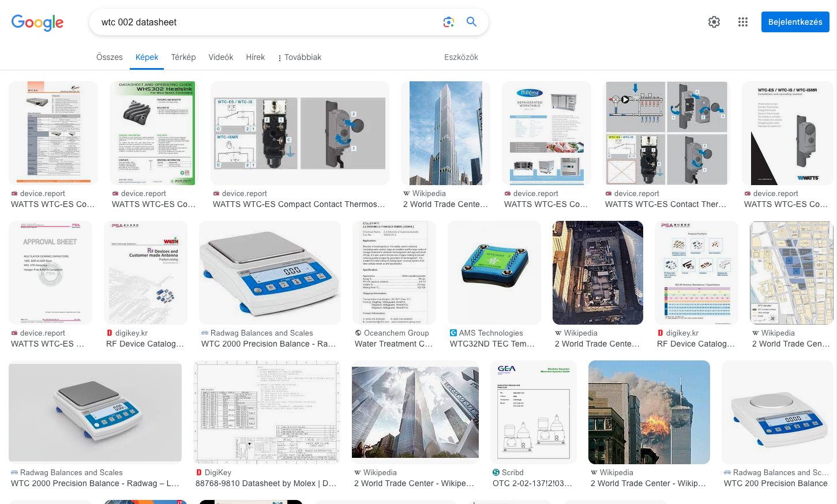Click the Bejelentkezés sign-in button
Viewport: 837px width, 504px height.
[x=795, y=22]
